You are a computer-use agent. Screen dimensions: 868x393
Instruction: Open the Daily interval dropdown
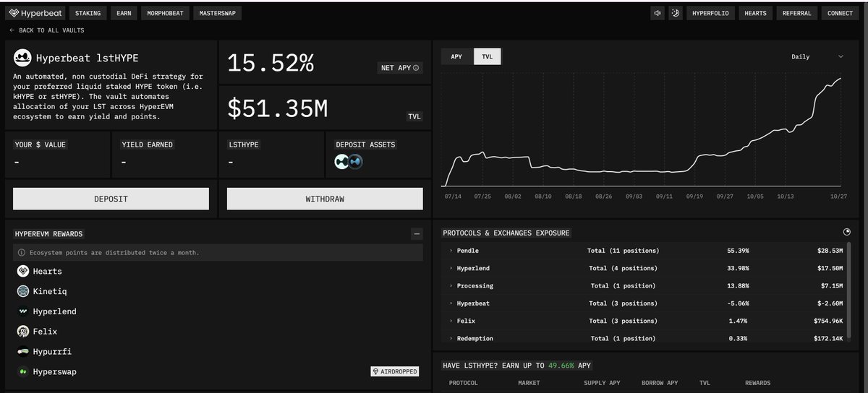(x=817, y=56)
